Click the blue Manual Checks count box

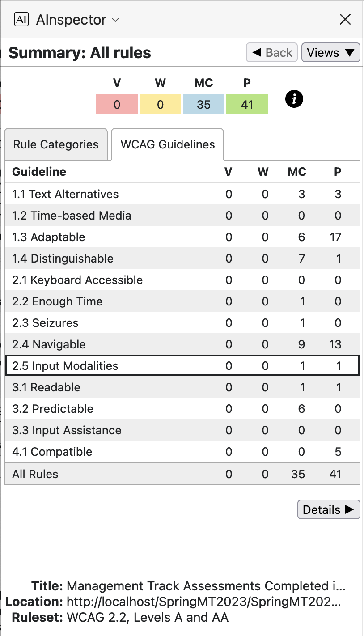click(203, 105)
